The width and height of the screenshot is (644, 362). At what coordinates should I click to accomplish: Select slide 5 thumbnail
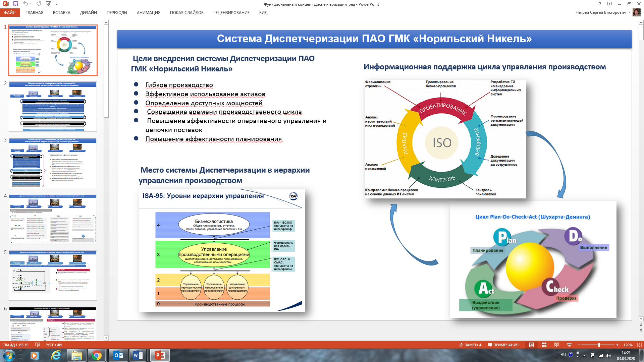(x=53, y=275)
